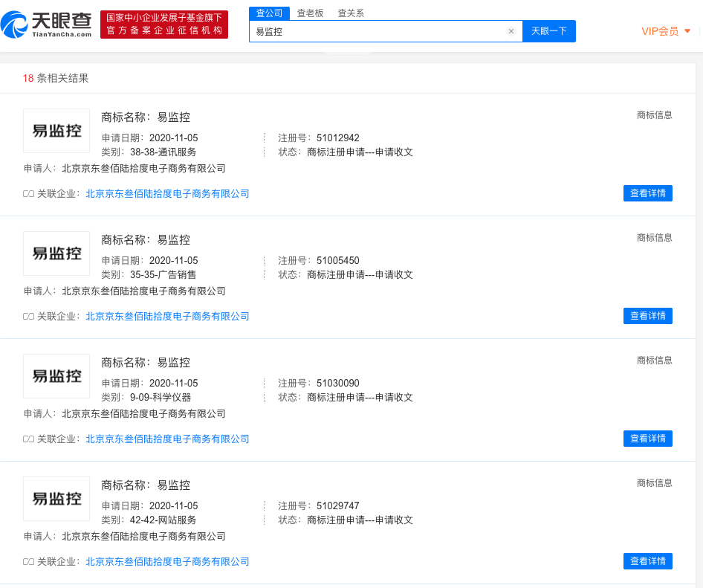
Task: Click trademark thumbnail of the 38-通讯服务 result
Action: (x=56, y=131)
